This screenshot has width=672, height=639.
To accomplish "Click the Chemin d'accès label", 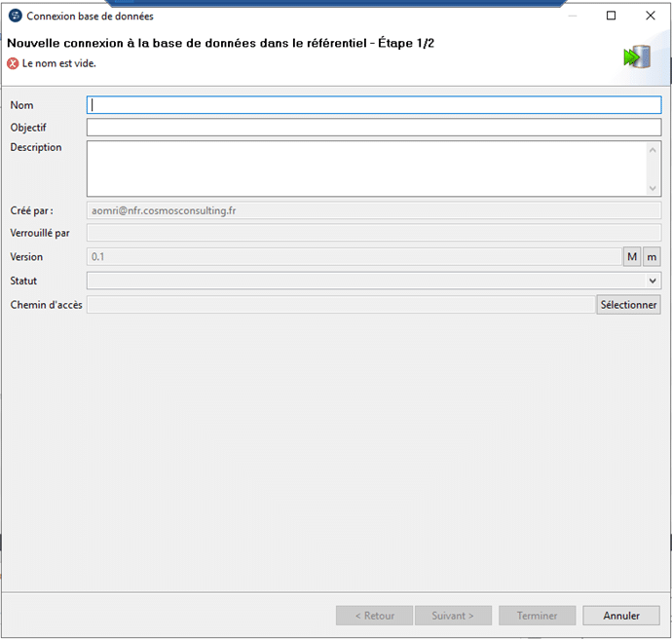I will 47,305.
